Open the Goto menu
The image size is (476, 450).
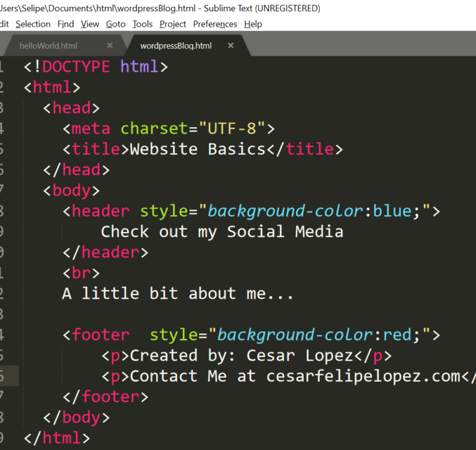[115, 24]
